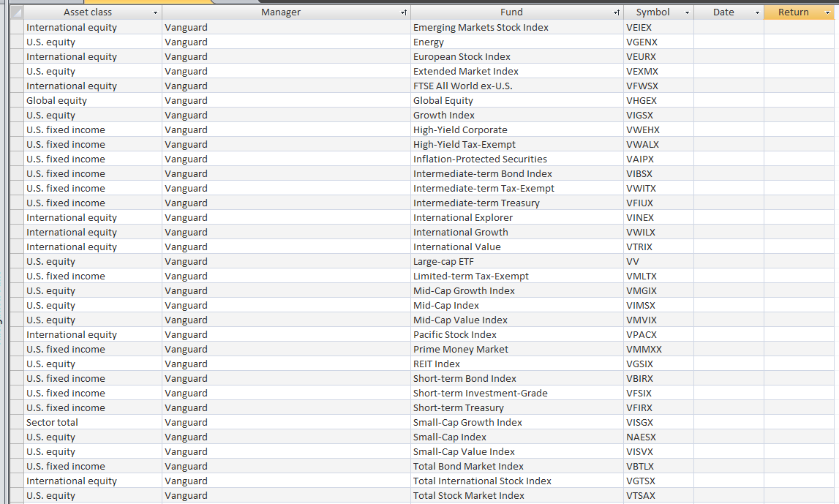
Task: Click the 'Intermediate-term Treasury' fund cell
Action: (x=517, y=203)
